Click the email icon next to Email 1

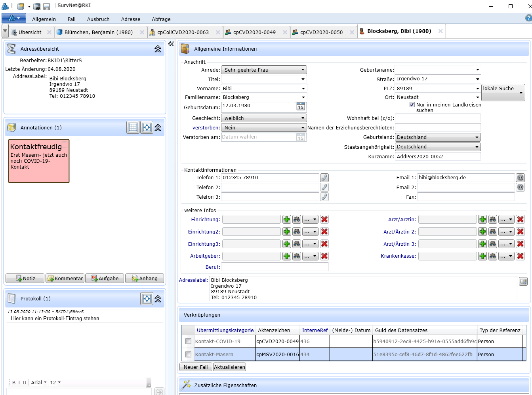pyautogui.click(x=520, y=178)
